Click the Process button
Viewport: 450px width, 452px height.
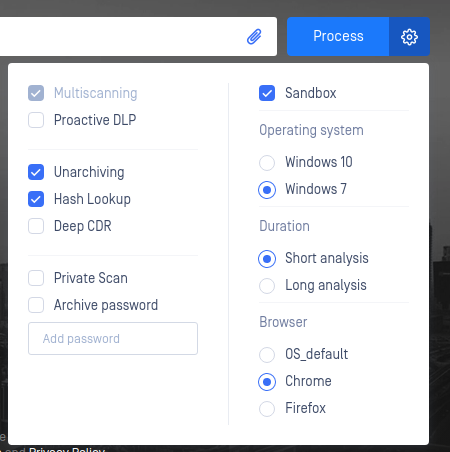point(338,37)
